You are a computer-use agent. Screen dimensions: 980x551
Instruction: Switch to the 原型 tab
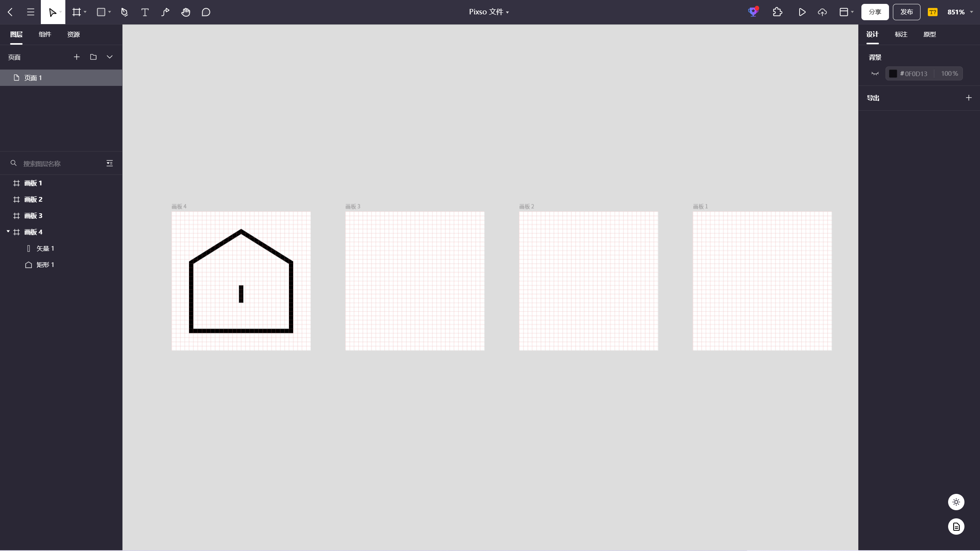tap(930, 35)
